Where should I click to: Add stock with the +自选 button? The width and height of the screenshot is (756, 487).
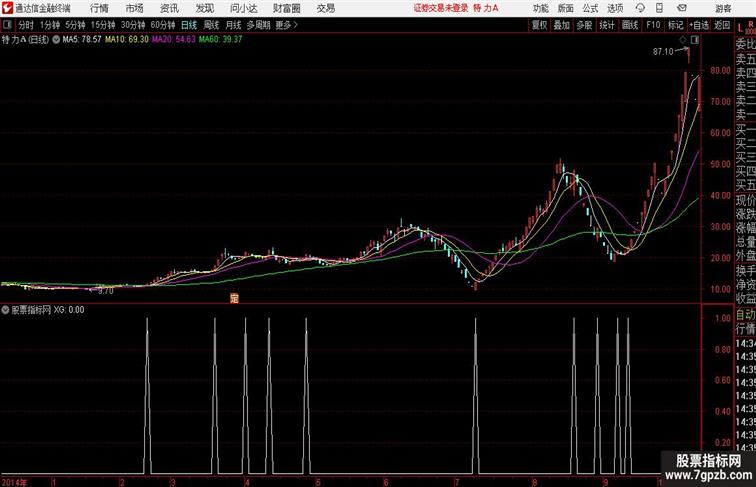tap(699, 25)
